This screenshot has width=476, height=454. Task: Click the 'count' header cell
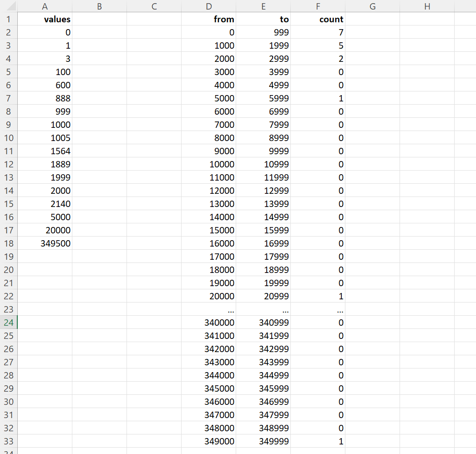pos(318,19)
